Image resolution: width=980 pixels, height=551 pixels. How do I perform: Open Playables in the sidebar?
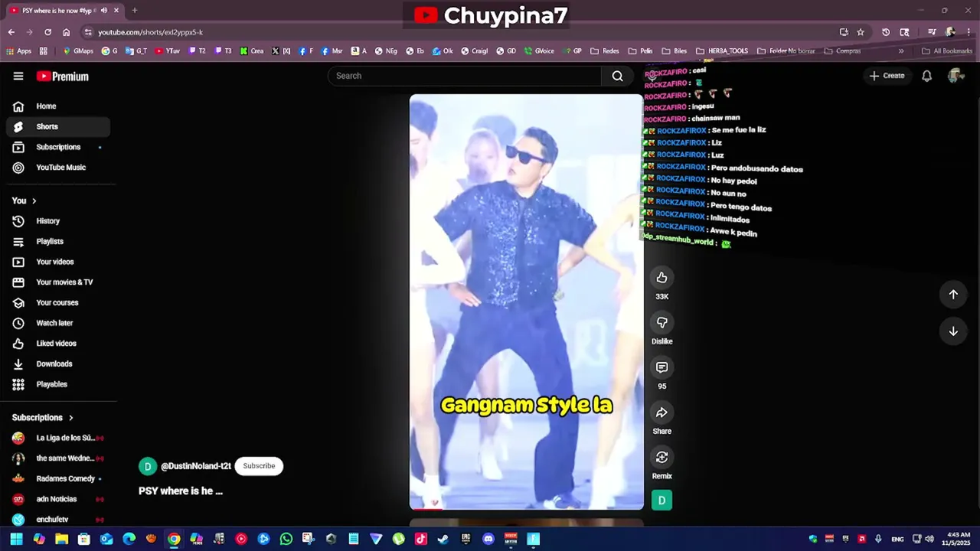pos(58,384)
